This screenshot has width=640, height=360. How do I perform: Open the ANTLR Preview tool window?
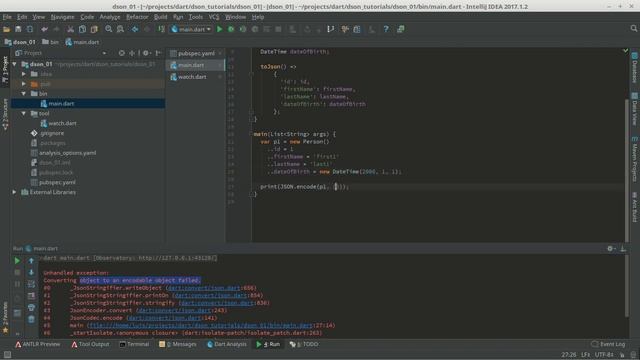(x=38, y=344)
